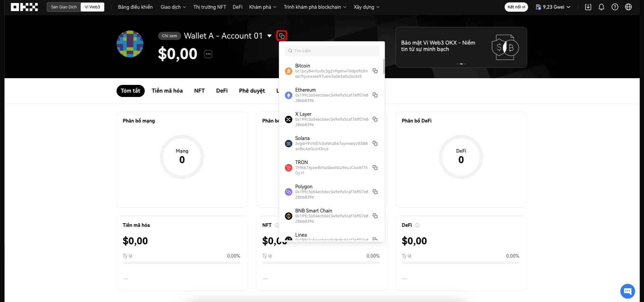Open the Wallet A - Account 01 dropdown arrow
The image size is (644, 302).
click(269, 36)
